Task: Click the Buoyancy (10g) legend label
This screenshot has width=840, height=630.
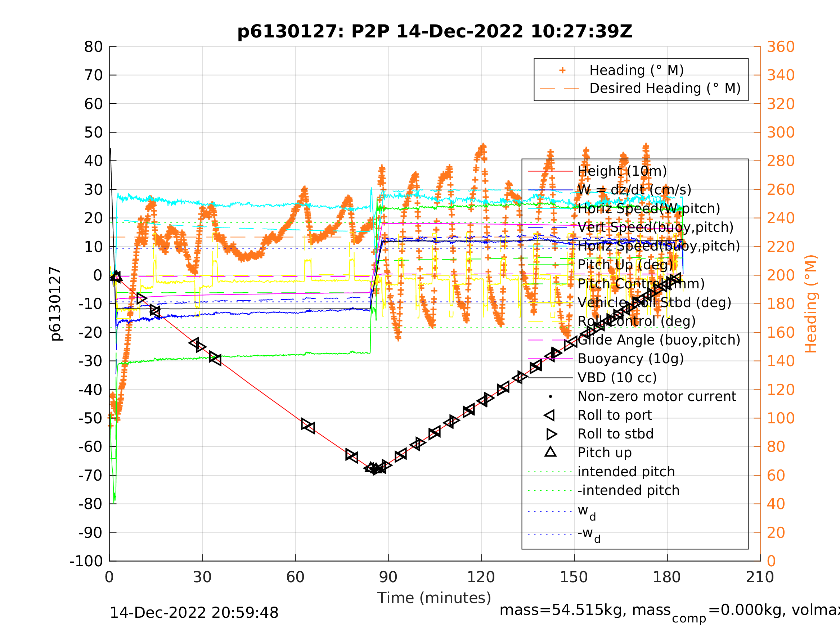Action: [630, 359]
